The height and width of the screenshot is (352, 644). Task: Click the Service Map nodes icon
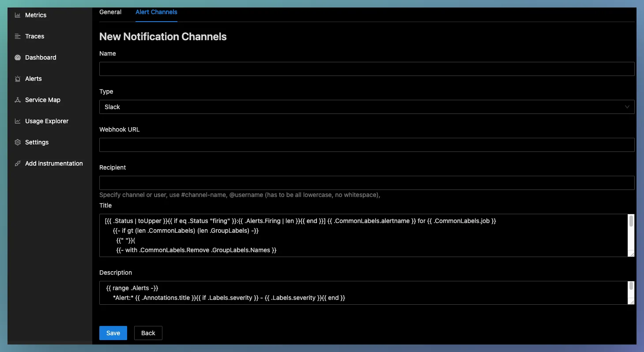coord(18,100)
